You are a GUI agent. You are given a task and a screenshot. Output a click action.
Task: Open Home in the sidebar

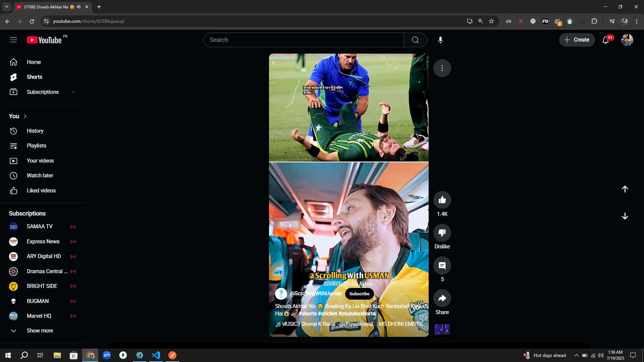43,62
